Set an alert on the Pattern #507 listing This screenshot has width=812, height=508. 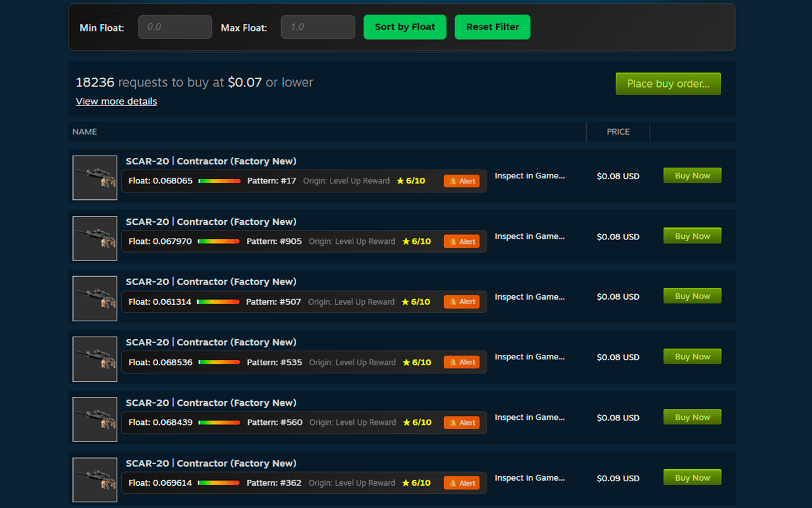[x=461, y=302]
